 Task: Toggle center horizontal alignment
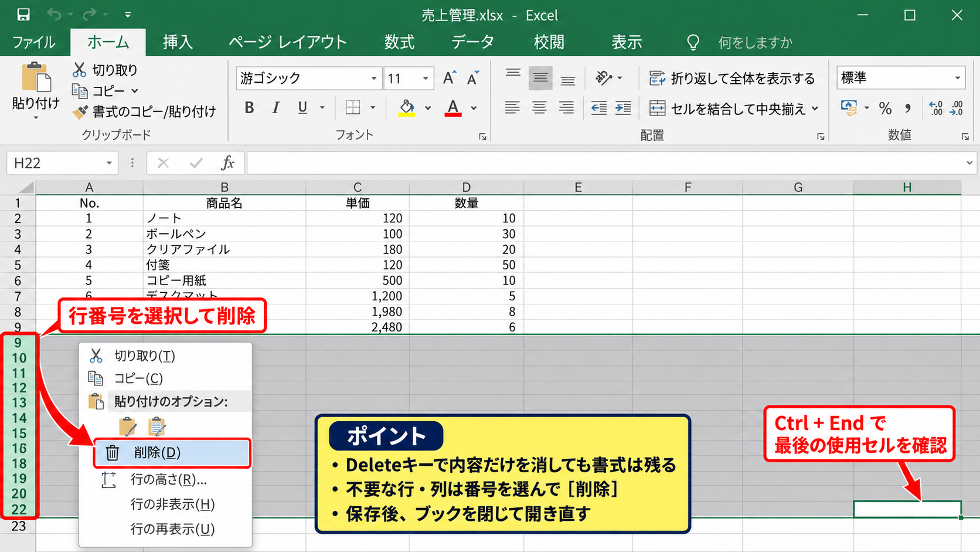[539, 108]
